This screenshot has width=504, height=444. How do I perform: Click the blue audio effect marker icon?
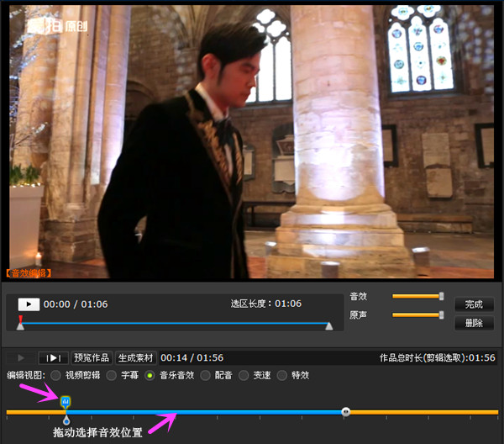coord(66,401)
